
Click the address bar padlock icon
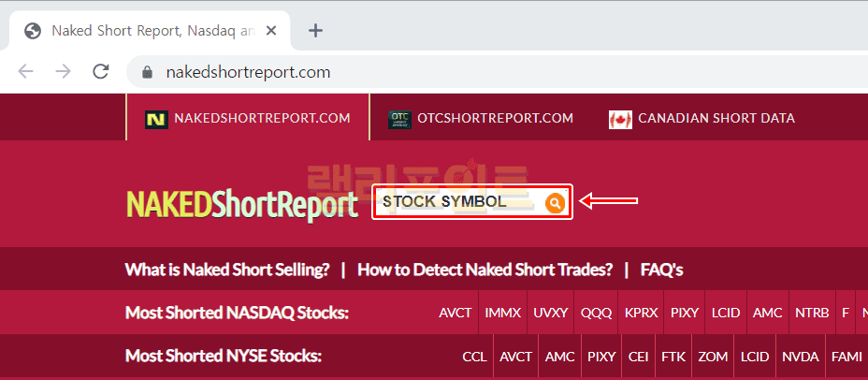146,72
